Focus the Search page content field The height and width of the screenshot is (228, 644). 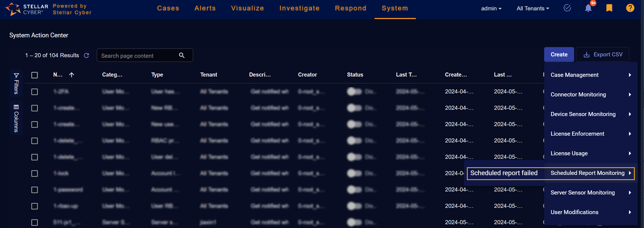point(137,56)
